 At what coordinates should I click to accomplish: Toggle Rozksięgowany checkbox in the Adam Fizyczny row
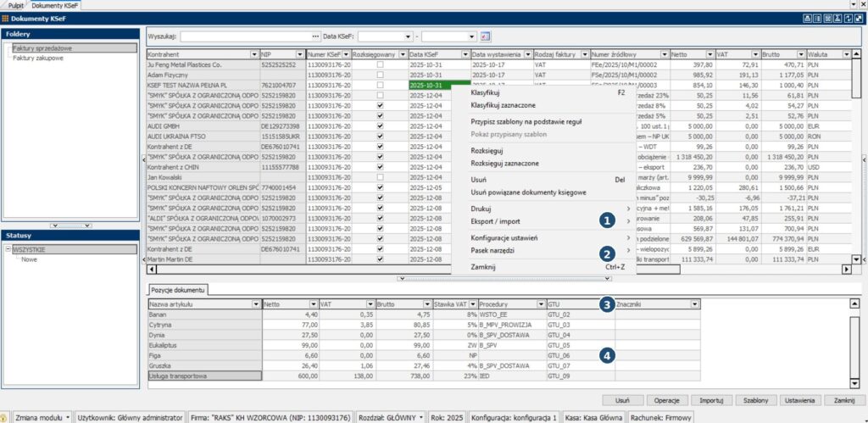click(380, 75)
